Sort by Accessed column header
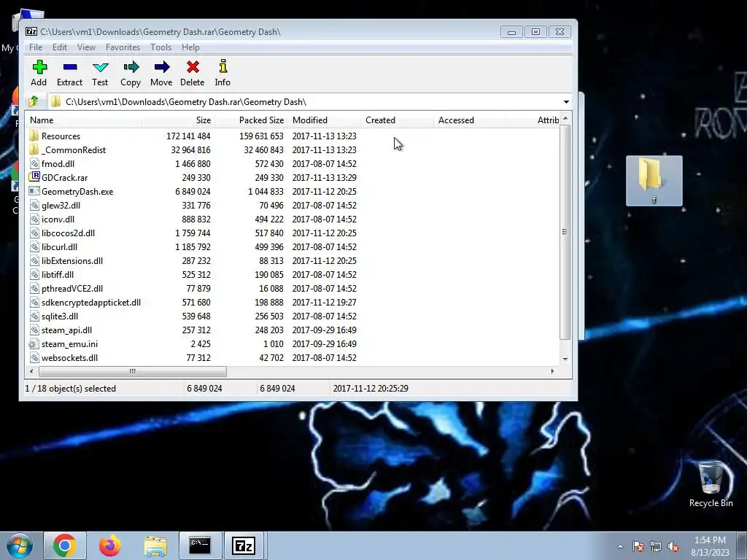 [471, 120]
